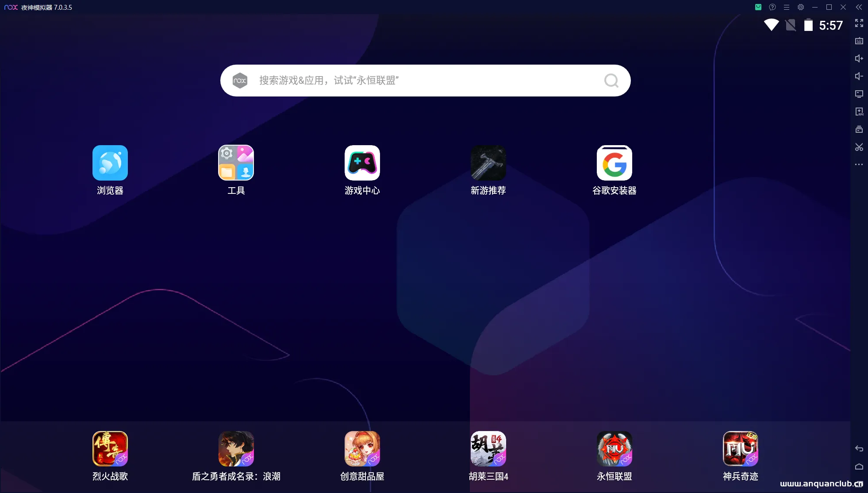868x493 pixels.
Task: Open the Nox app store bag icon
Action: tap(758, 7)
